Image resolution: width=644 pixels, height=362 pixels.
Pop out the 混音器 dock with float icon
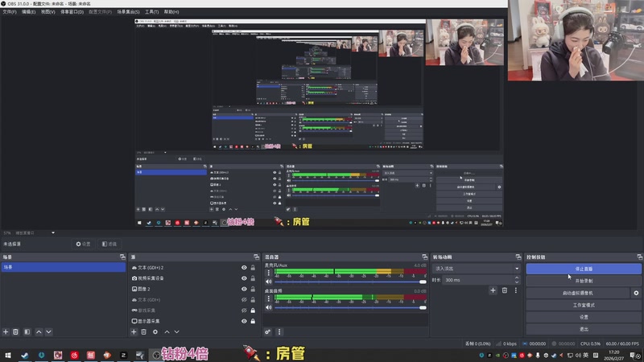click(425, 257)
